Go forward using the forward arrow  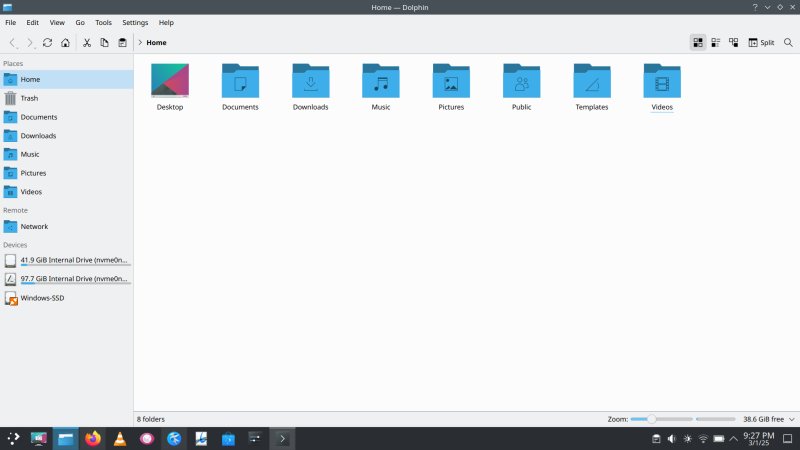[x=30, y=43]
